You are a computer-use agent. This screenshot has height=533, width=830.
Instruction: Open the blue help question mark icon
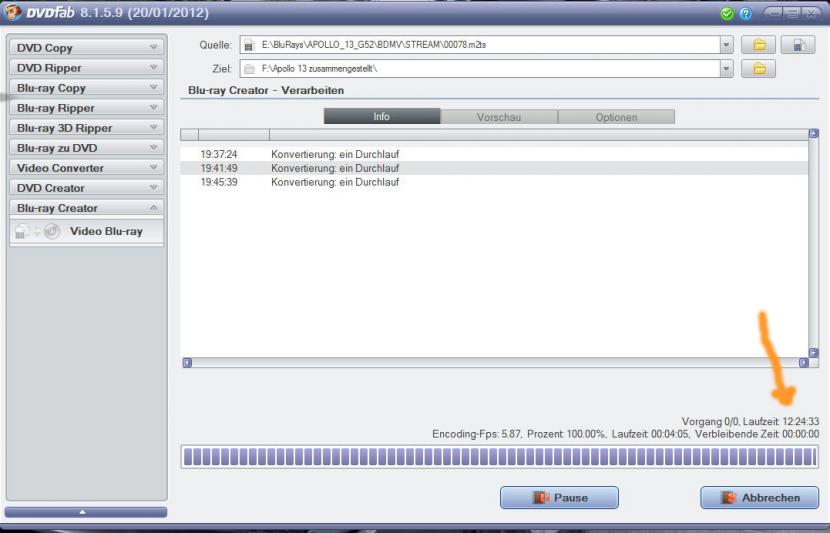(x=745, y=14)
